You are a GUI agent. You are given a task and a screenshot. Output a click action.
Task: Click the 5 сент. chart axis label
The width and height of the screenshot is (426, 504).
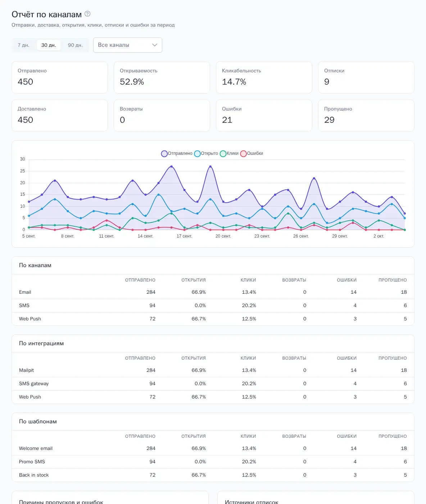[x=29, y=236]
